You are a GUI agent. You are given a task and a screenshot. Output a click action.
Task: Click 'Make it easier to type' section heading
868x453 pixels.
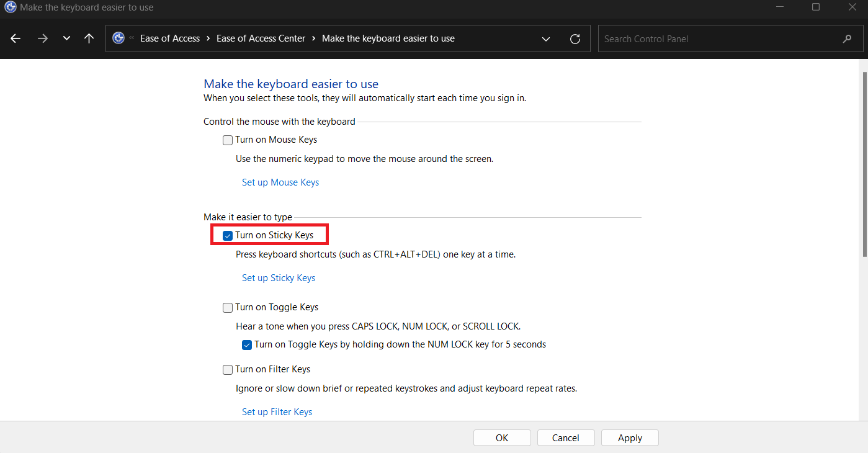(248, 217)
